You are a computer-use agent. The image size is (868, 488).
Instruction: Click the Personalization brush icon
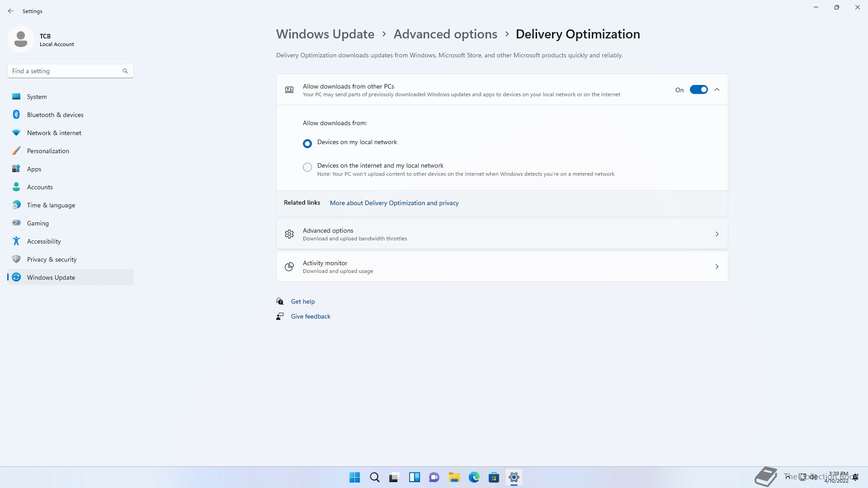pos(16,150)
